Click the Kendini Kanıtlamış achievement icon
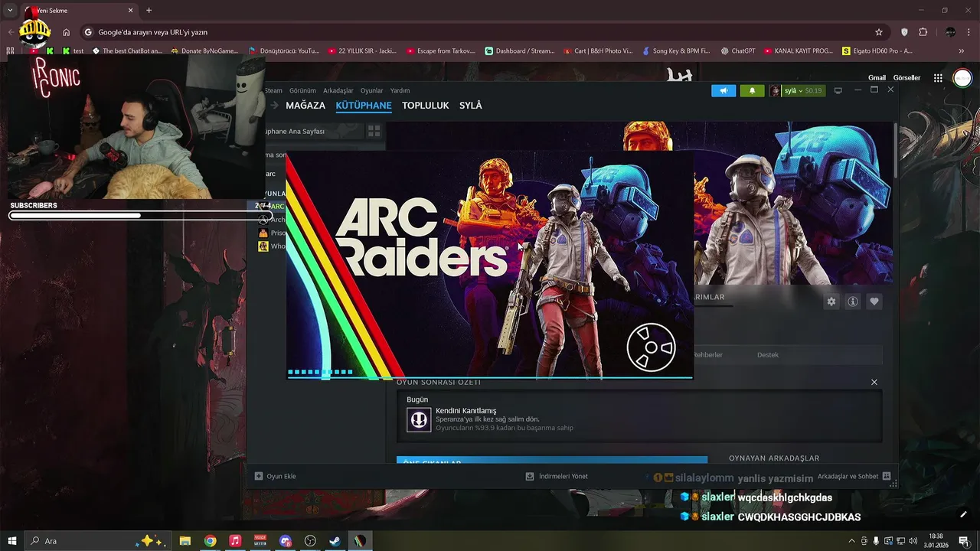The image size is (980, 551). click(x=419, y=419)
